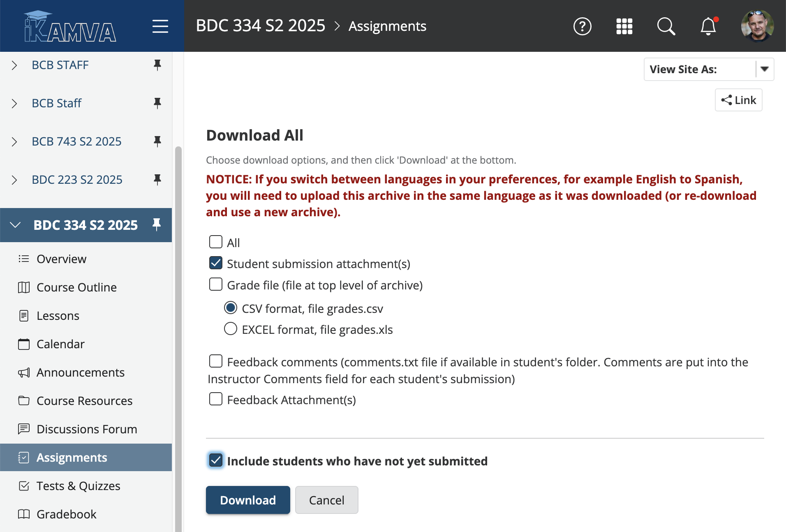Unpin the BCB 743 S2 2025 site

click(157, 141)
